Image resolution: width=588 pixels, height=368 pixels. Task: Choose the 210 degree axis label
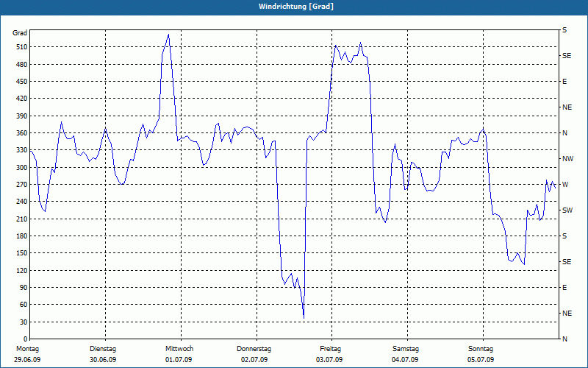coord(21,219)
